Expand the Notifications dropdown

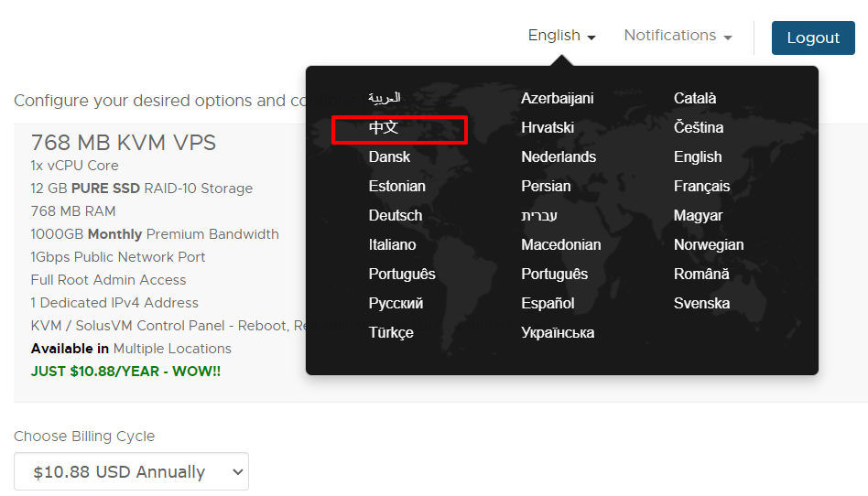[x=678, y=36]
